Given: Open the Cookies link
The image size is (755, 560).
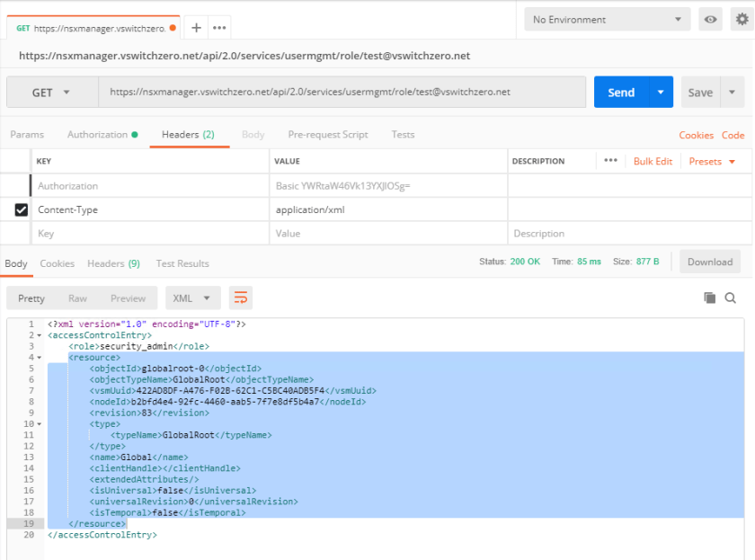Looking at the screenshot, I should (x=696, y=135).
